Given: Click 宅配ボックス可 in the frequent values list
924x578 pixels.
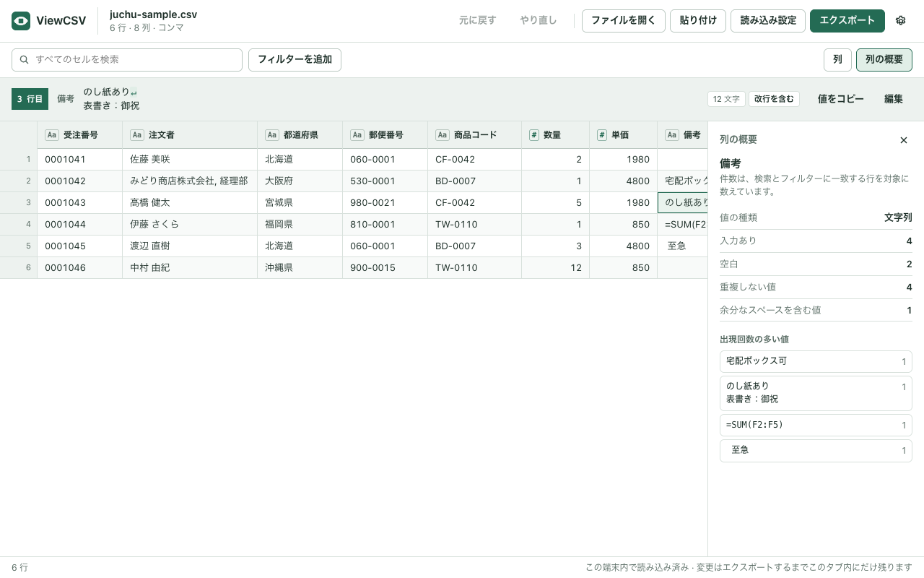Looking at the screenshot, I should [816, 361].
